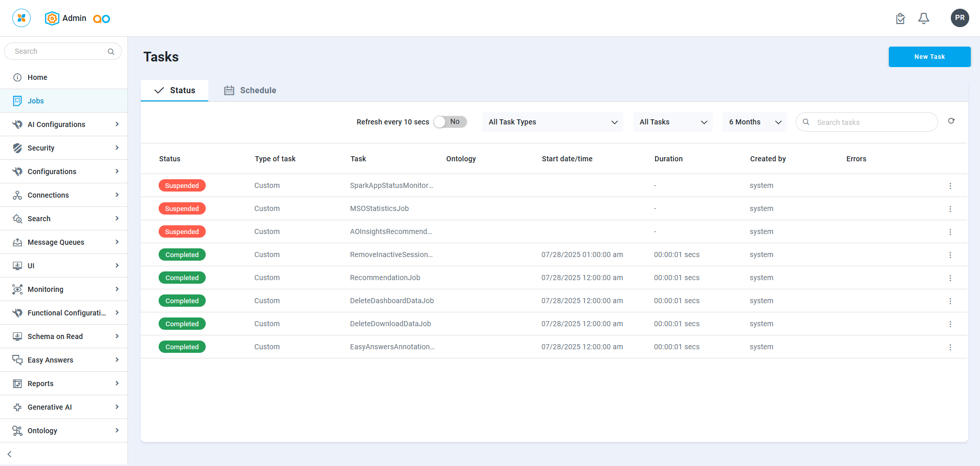Select the Status tab
This screenshot has width=980, height=466.
coord(175,91)
